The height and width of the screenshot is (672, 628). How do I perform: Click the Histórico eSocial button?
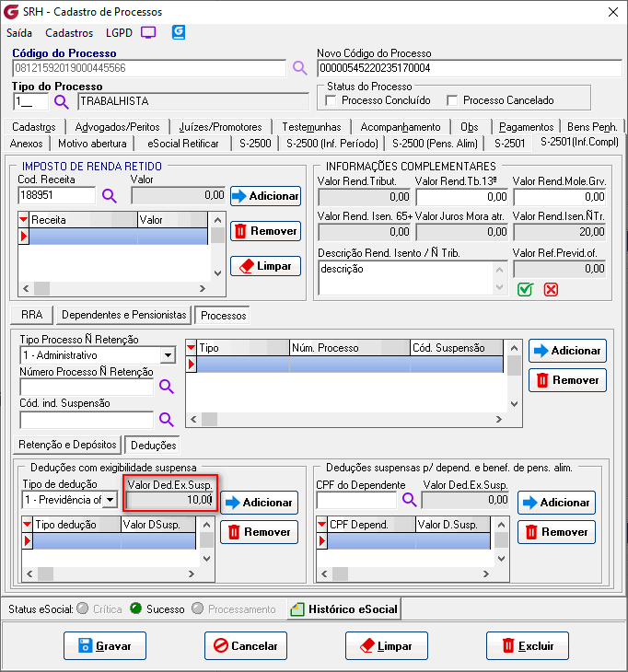pos(343,608)
